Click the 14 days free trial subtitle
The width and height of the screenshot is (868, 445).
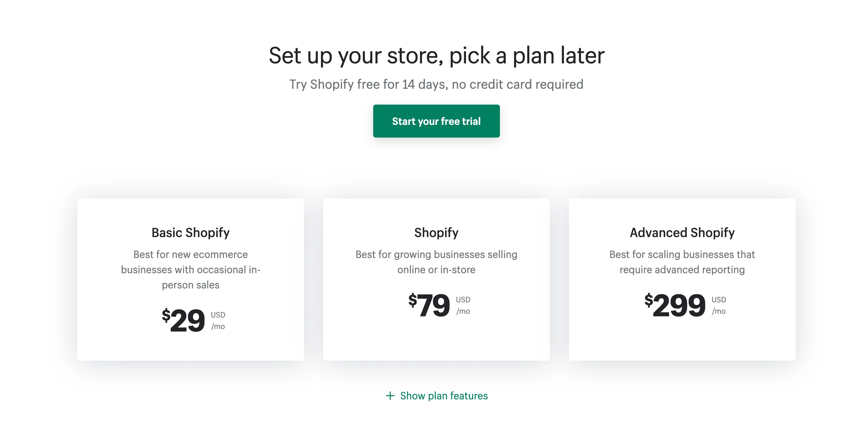[436, 84]
